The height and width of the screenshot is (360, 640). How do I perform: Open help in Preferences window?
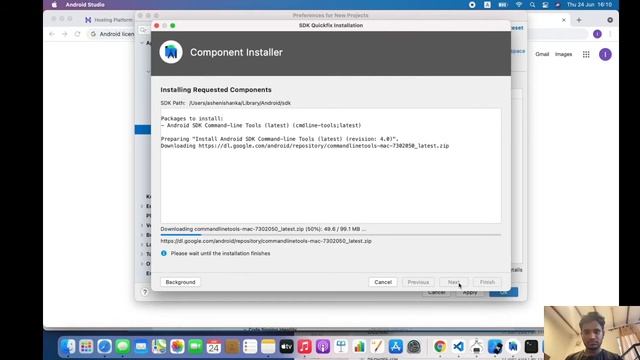tap(145, 292)
